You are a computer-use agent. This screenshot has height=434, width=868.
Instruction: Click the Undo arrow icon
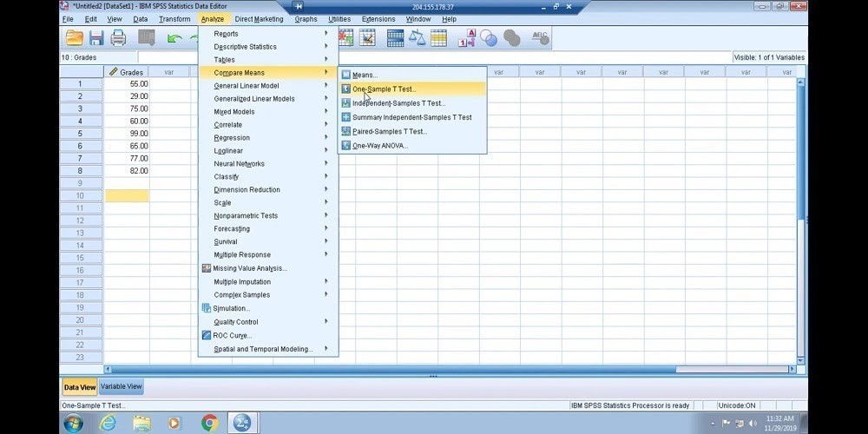click(x=174, y=38)
